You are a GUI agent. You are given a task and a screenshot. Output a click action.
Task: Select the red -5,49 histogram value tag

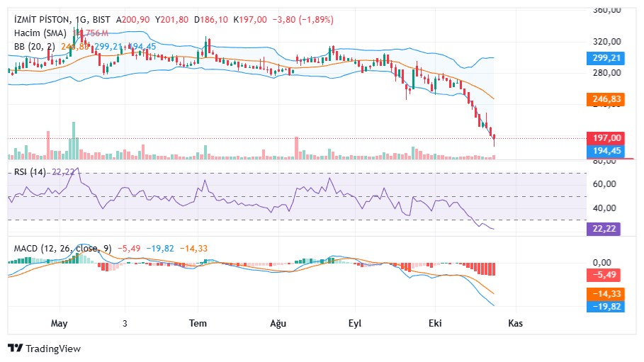[604, 274]
